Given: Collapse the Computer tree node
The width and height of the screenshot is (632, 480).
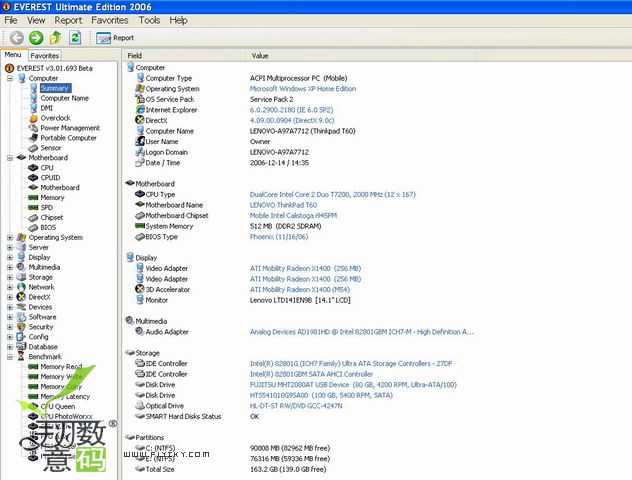Looking at the screenshot, I should [x=10, y=78].
